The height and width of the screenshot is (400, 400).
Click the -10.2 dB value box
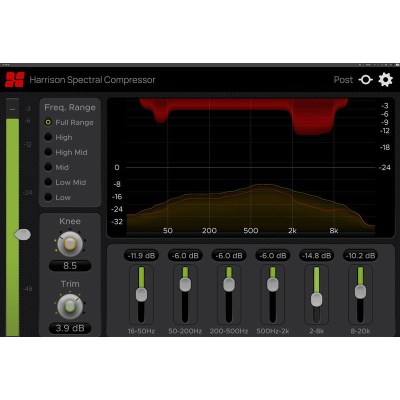pyautogui.click(x=360, y=256)
